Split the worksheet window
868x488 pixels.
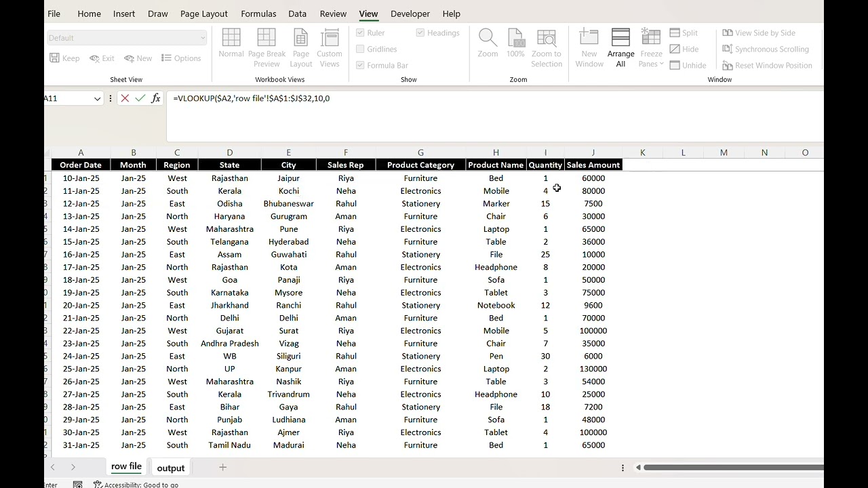tap(684, 33)
